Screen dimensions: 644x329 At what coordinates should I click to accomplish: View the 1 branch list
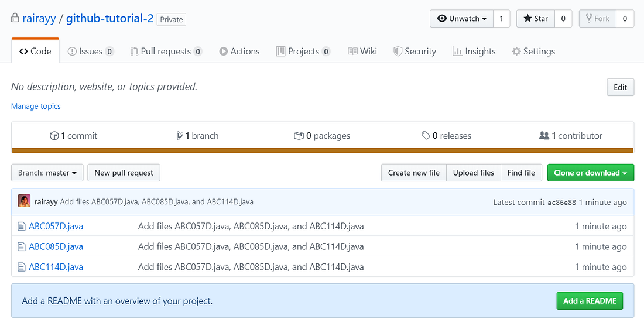197,136
